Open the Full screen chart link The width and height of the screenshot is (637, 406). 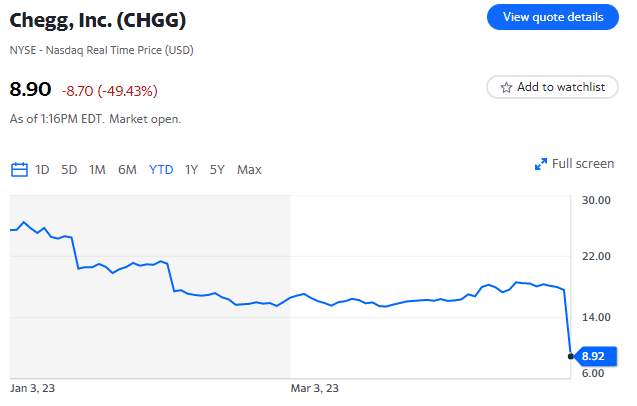(574, 164)
